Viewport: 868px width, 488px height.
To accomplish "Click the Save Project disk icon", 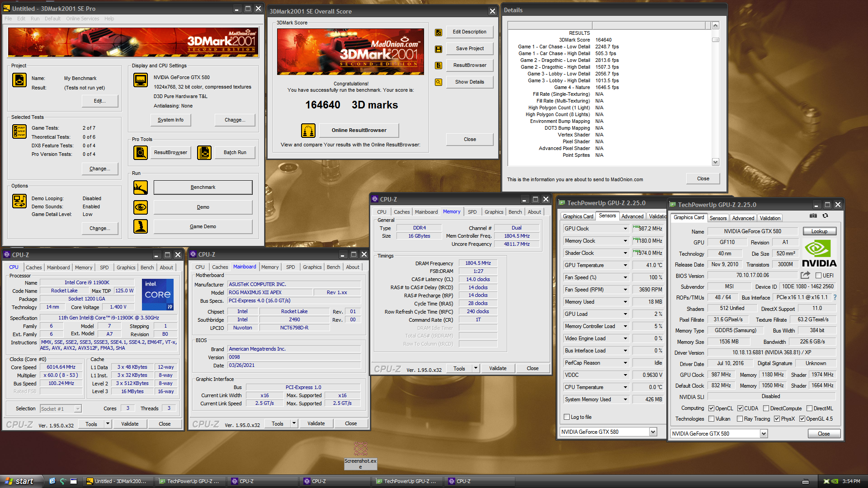I will tap(439, 49).
